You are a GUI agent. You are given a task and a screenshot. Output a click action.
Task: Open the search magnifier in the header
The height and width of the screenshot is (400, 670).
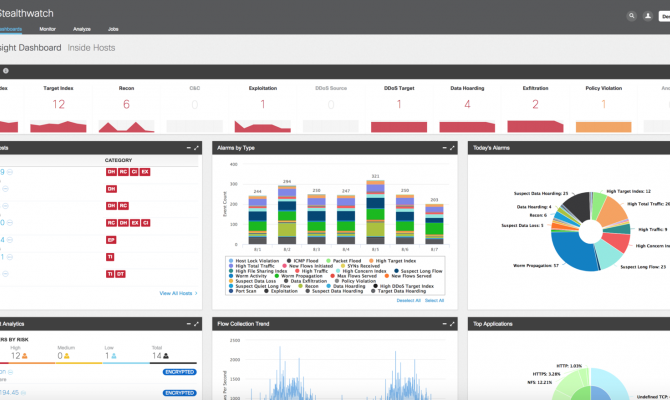point(631,16)
